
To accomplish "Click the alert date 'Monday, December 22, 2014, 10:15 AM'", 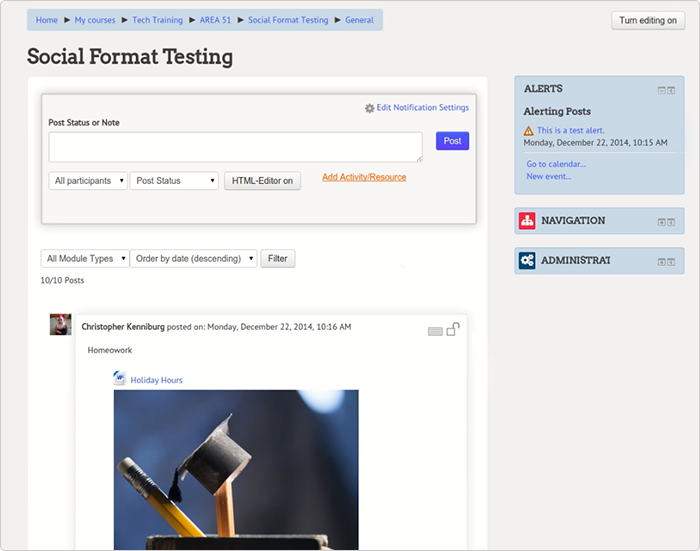I will [595, 143].
